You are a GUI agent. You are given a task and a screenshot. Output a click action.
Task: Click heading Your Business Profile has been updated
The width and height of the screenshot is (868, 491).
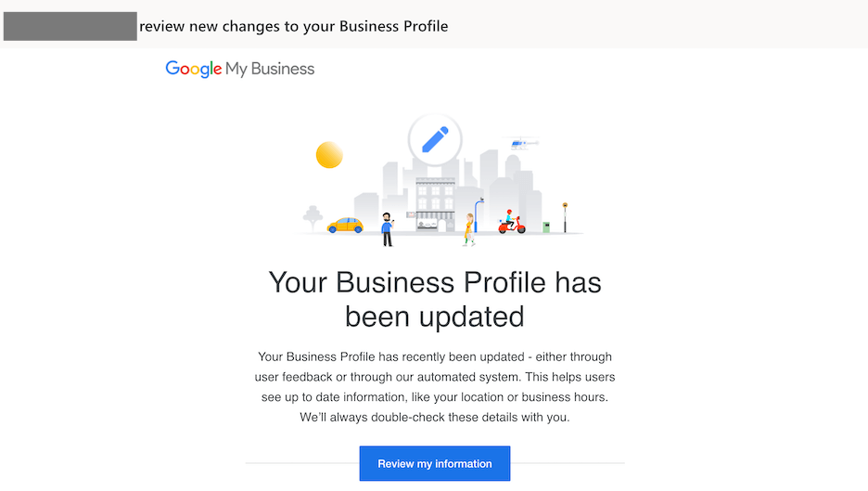click(x=435, y=299)
